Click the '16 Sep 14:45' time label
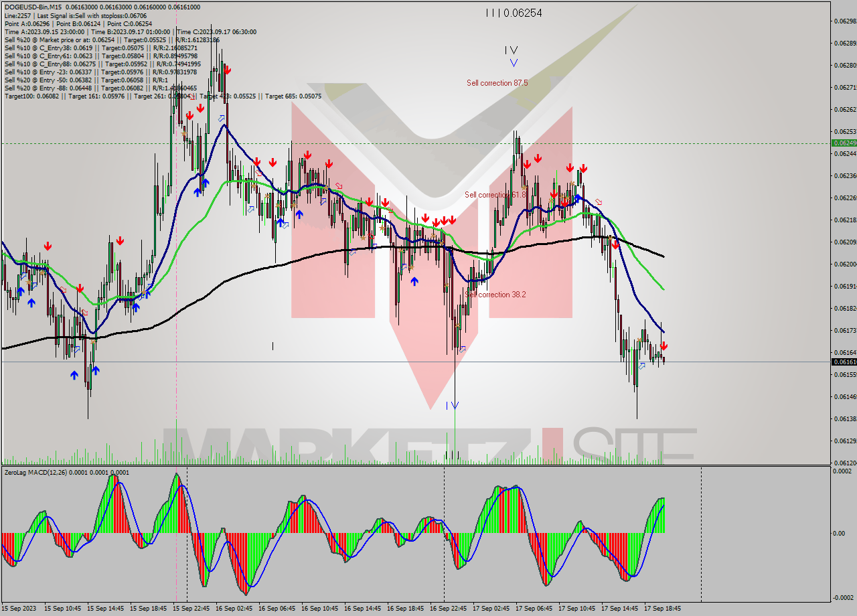Image resolution: width=857 pixels, height=616 pixels. click(x=362, y=609)
